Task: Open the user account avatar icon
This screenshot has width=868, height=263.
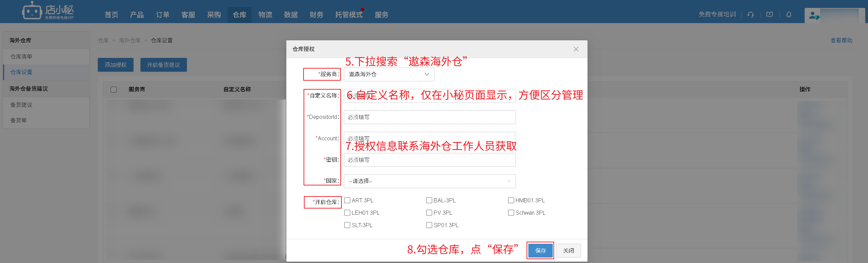Action: click(813, 16)
